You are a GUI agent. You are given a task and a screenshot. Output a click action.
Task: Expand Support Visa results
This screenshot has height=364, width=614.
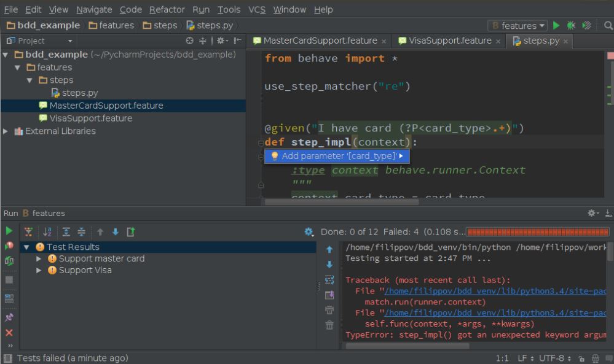tap(39, 271)
